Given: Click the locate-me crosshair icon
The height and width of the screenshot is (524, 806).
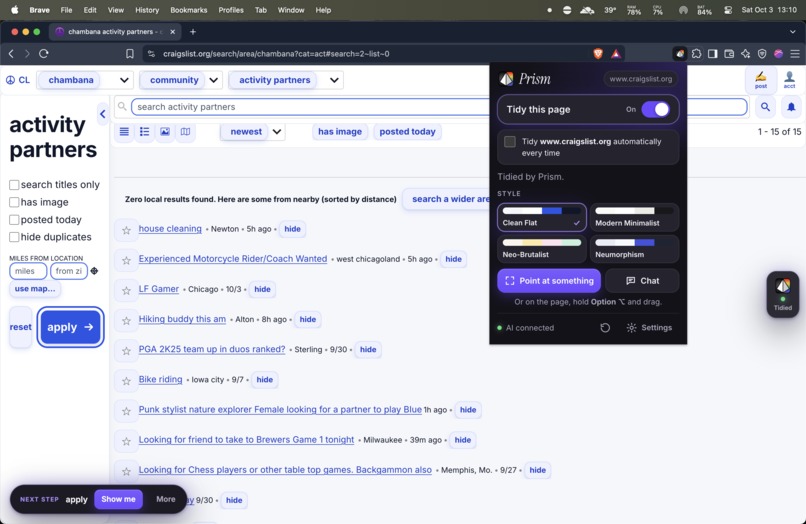Looking at the screenshot, I should tap(94, 271).
